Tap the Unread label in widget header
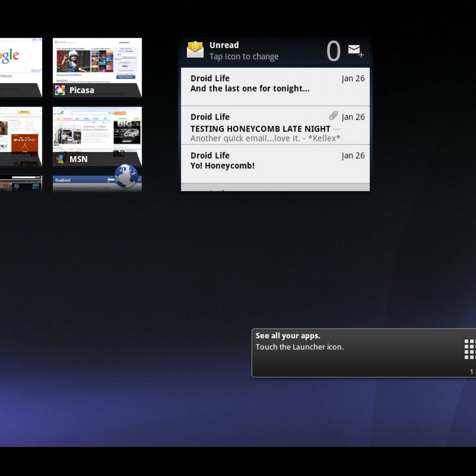476x476 pixels. coord(224,45)
